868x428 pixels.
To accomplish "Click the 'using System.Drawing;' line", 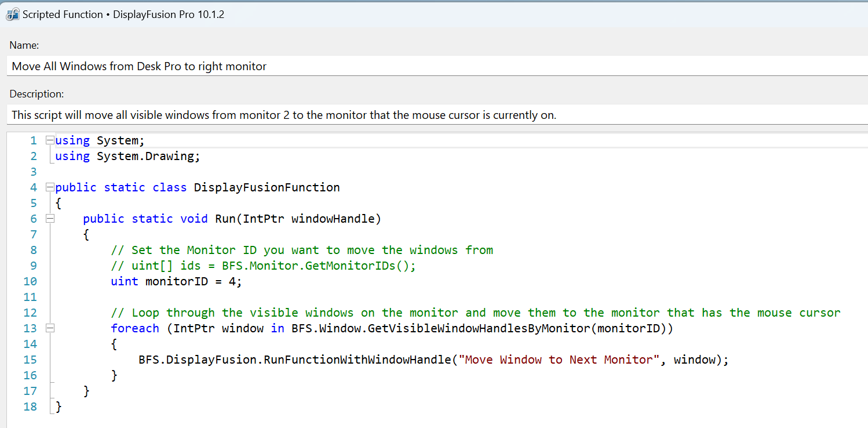I will pos(127,156).
